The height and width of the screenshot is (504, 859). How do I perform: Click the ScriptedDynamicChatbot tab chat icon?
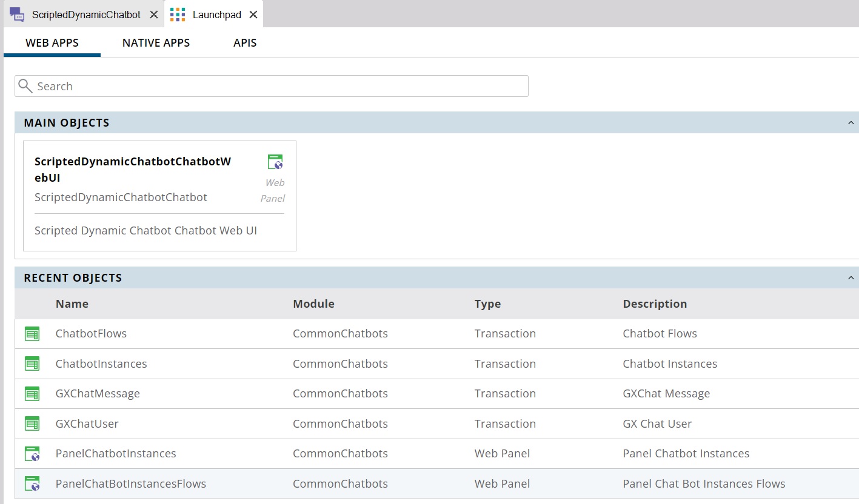pyautogui.click(x=17, y=15)
